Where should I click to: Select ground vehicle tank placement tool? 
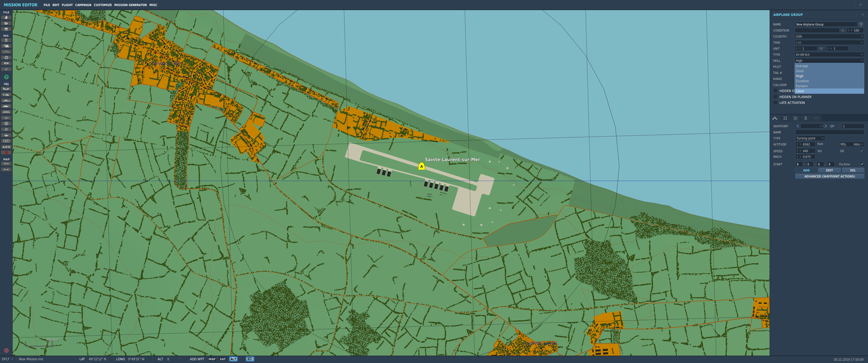point(6,106)
